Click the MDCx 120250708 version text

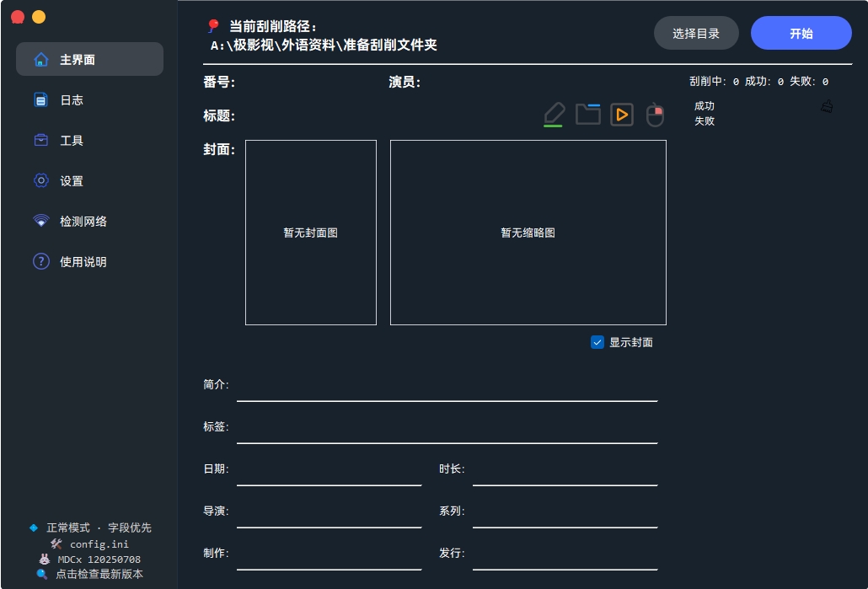(99, 560)
